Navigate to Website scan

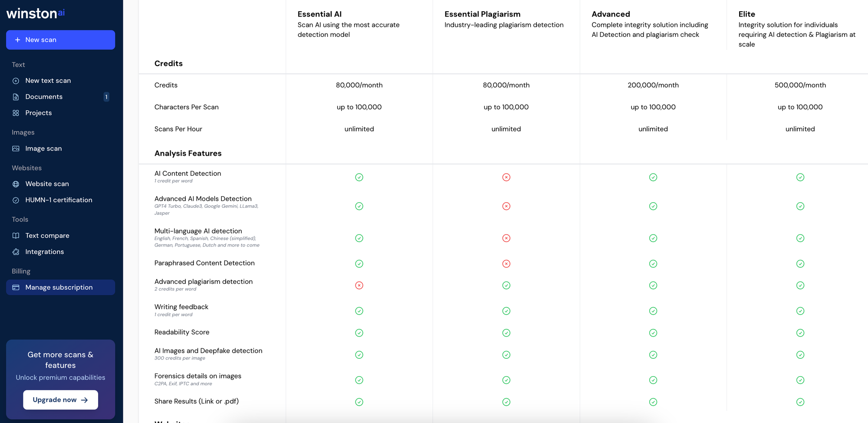[60, 184]
